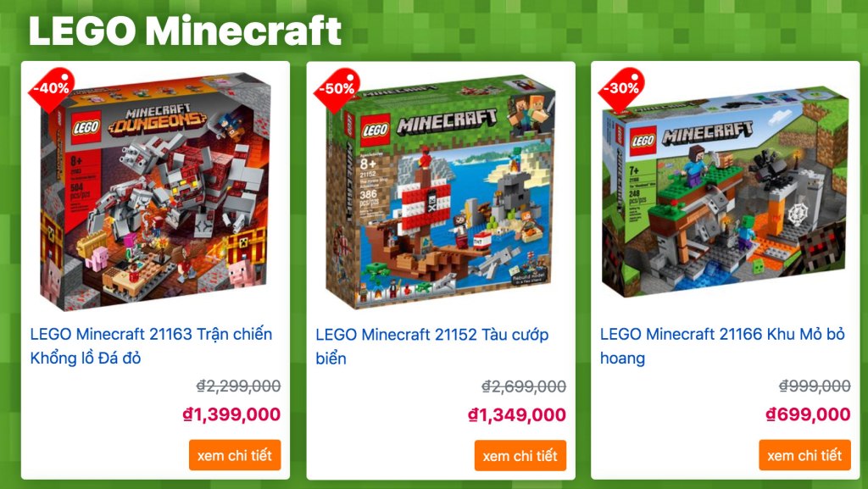Open LEGO Minecraft 21166 Khu Mỏ bỏ hoang link

pos(722,346)
